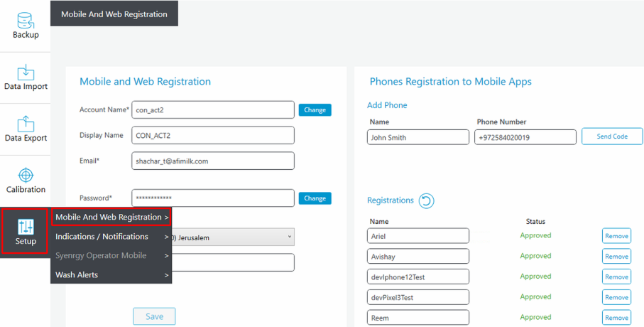Viewport: 644px width, 327px height.
Task: Click Change next to Password
Action: pos(315,198)
